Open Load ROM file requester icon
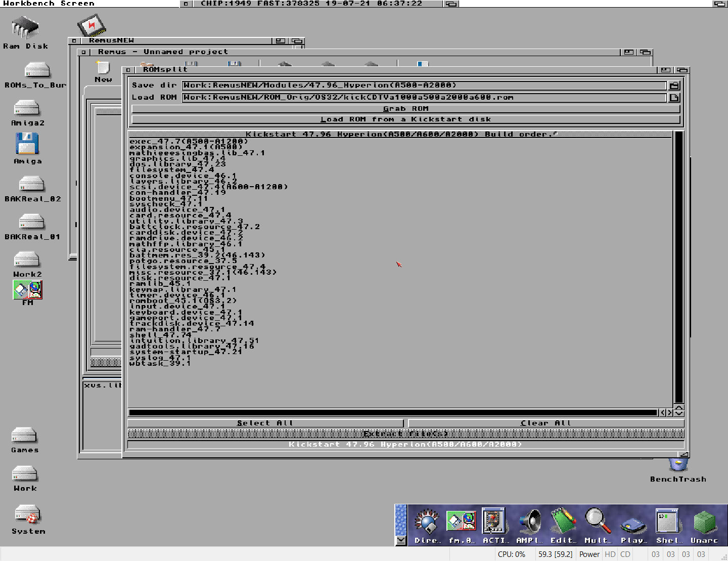The image size is (728, 561). [674, 98]
